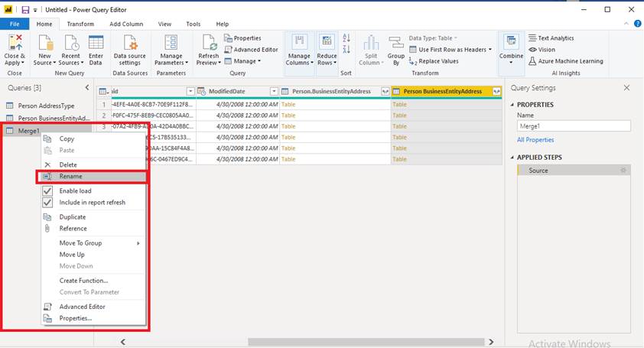Screen dimensions: 644x348
Task: Click the Split Column icon
Action: 371,42
